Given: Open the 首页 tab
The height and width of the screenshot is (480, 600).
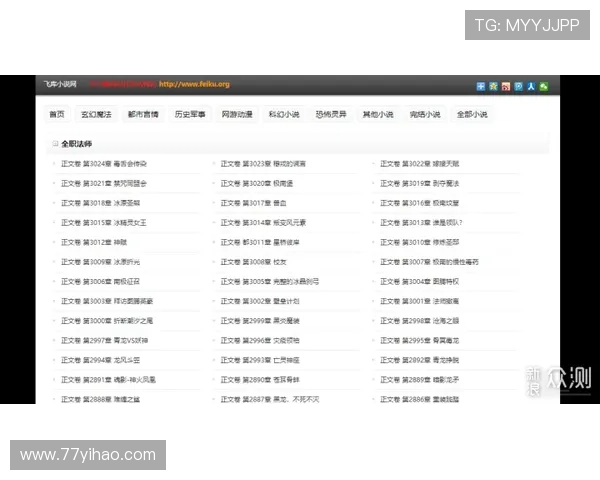Looking at the screenshot, I should click(x=57, y=114).
